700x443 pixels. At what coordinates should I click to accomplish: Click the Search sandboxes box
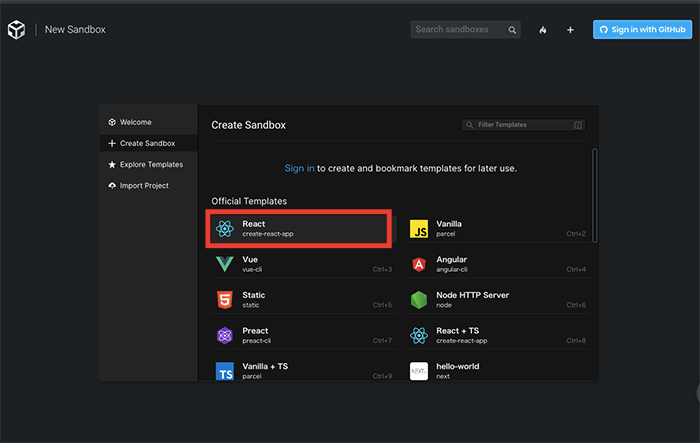click(x=464, y=30)
